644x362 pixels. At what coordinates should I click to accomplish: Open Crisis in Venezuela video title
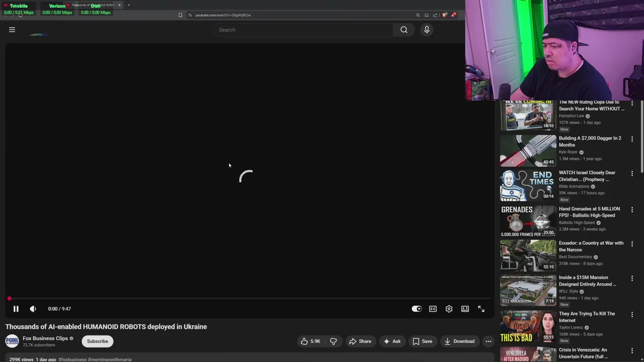click(583, 353)
